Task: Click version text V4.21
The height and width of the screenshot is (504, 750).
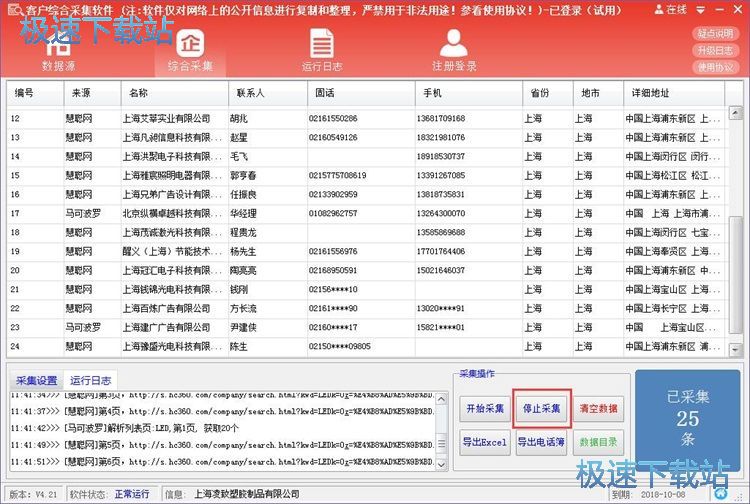Action: click(x=46, y=494)
